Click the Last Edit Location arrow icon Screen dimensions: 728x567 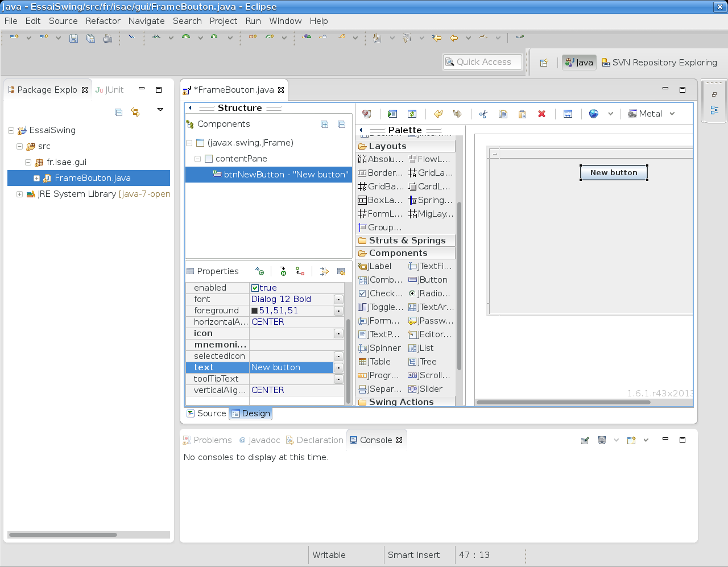tap(437, 38)
